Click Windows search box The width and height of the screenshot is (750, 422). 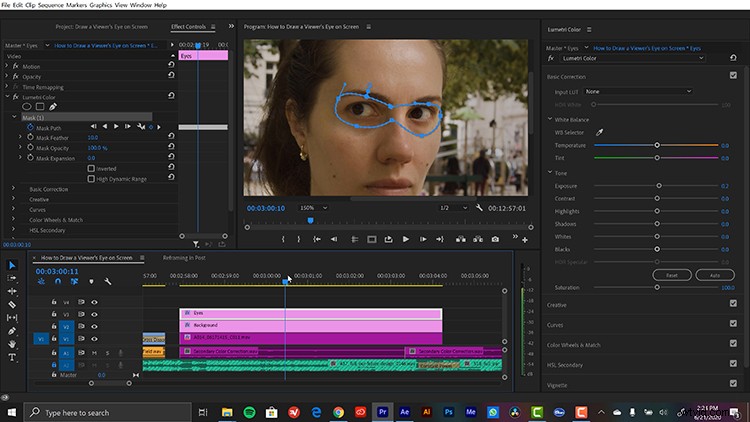(x=107, y=412)
